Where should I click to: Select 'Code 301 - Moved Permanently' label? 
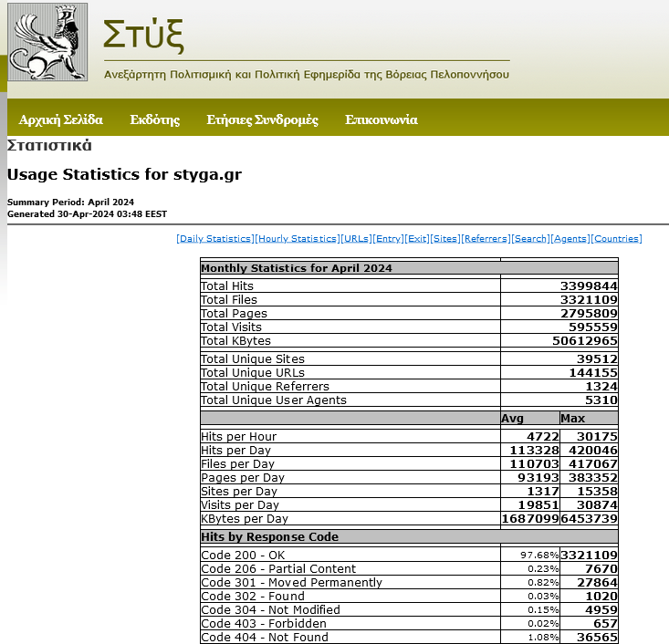[x=292, y=582]
